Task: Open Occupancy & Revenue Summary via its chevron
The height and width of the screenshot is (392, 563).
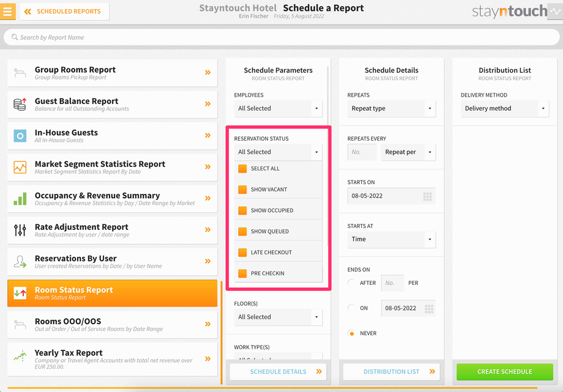Action: (207, 198)
